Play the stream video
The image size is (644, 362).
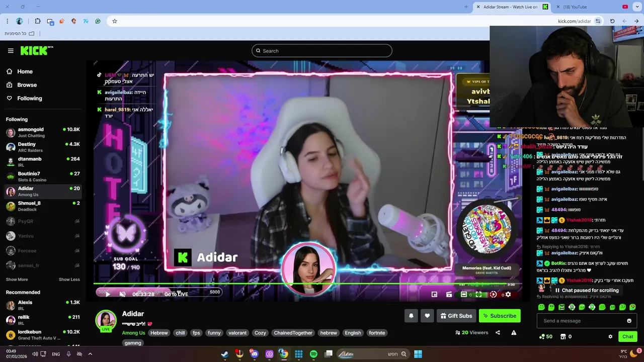107,294
